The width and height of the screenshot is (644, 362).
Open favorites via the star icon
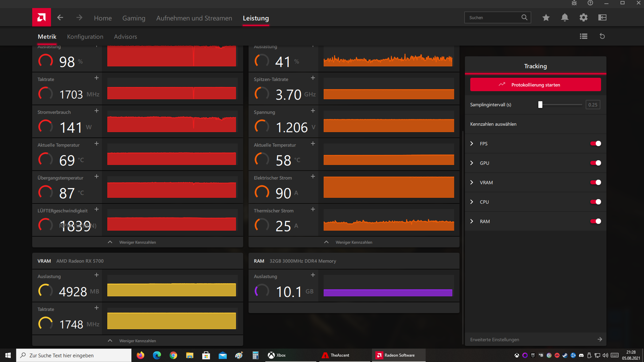[546, 17]
